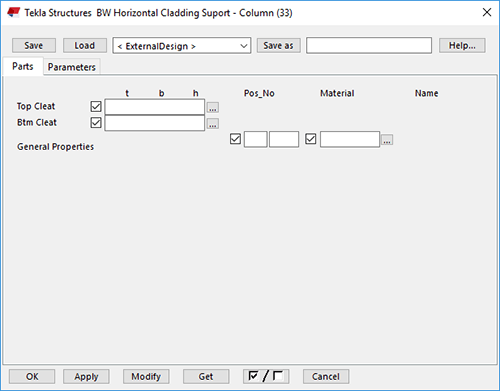Focus the Pos_No start number field
Screen dimensions: 500x391
point(284,139)
